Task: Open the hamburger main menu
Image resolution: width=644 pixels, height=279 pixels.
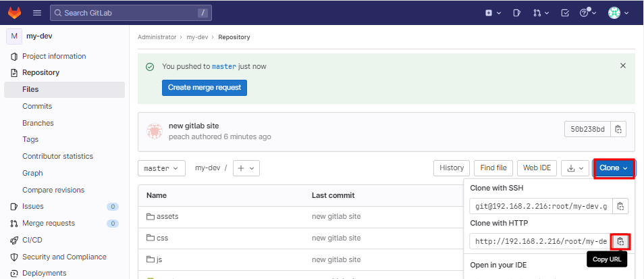Action: pyautogui.click(x=37, y=13)
